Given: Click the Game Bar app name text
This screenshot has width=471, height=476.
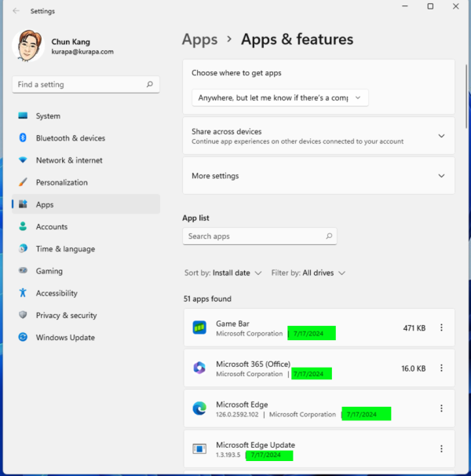Looking at the screenshot, I should point(232,324).
